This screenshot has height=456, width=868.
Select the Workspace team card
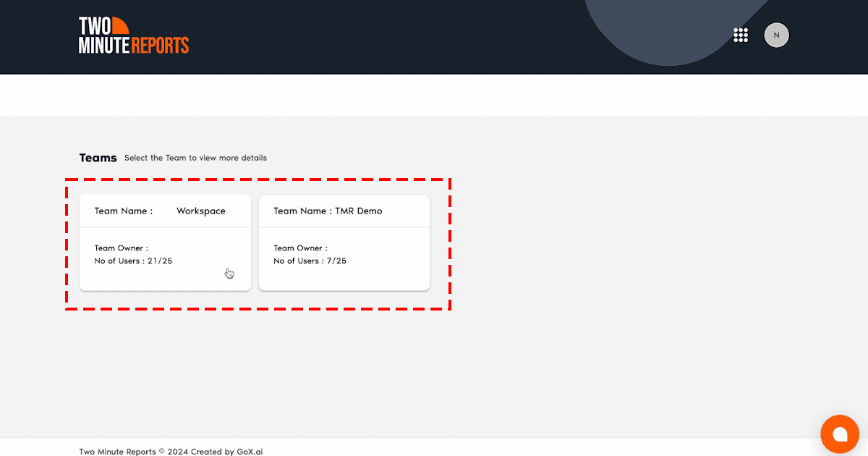165,242
